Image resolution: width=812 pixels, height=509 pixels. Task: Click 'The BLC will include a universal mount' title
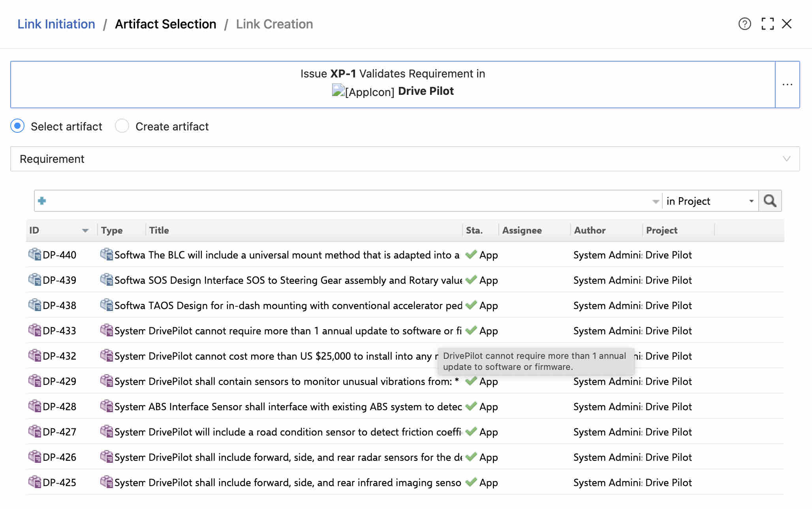tap(304, 255)
